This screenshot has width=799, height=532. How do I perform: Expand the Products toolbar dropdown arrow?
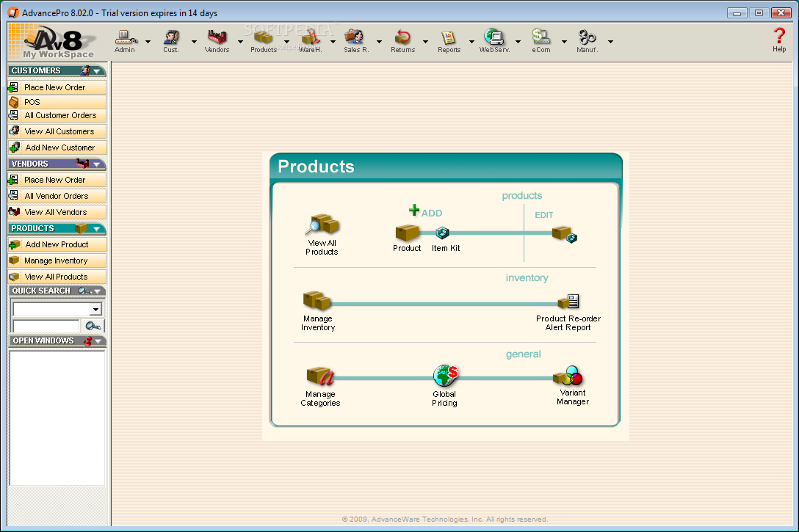click(286, 42)
